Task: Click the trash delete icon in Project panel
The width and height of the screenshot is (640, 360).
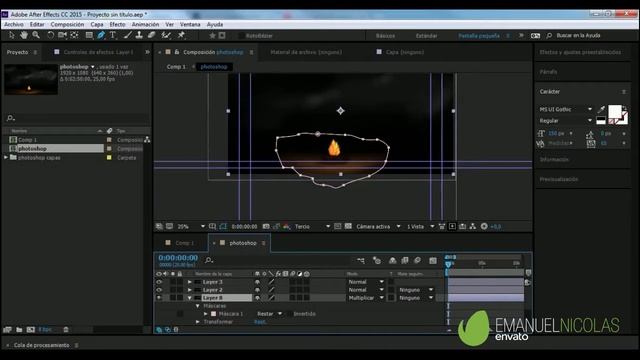Action: (x=66, y=329)
